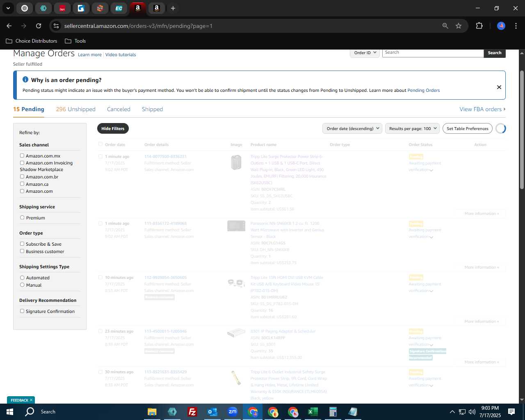Check the Amazon.com sales channel filter
525x420 pixels.
22,191
